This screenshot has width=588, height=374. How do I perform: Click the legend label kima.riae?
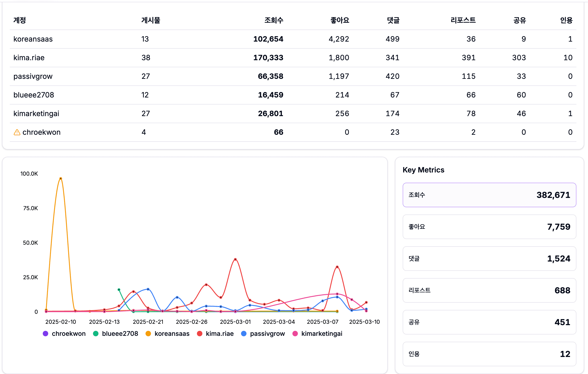pos(220,334)
